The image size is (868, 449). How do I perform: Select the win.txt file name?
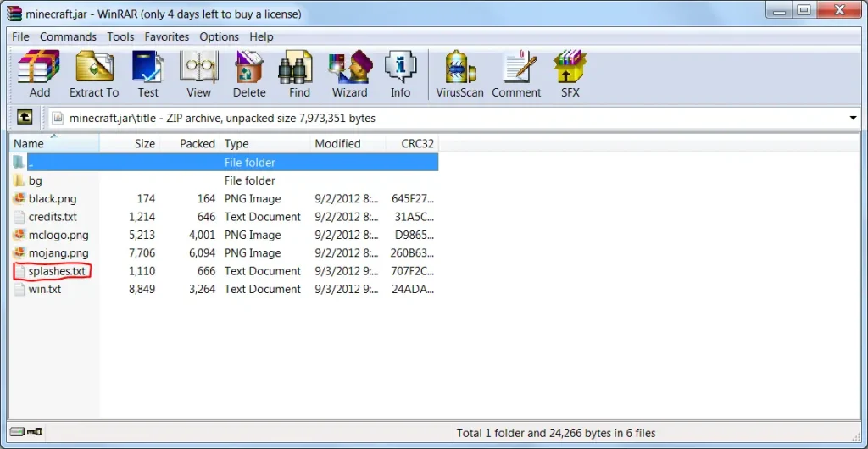coord(45,289)
